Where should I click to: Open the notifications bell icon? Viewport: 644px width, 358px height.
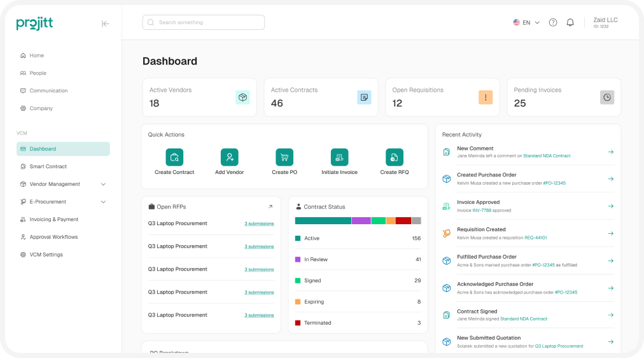click(570, 22)
